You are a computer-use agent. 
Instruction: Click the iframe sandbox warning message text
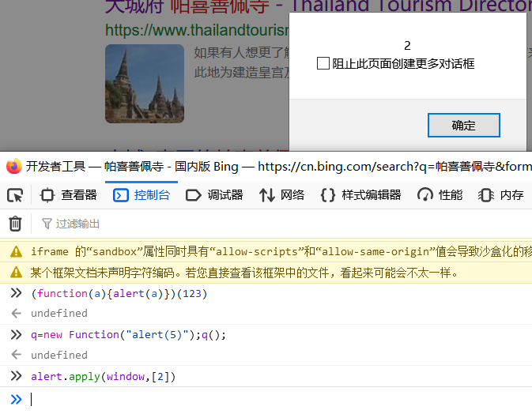(x=281, y=252)
